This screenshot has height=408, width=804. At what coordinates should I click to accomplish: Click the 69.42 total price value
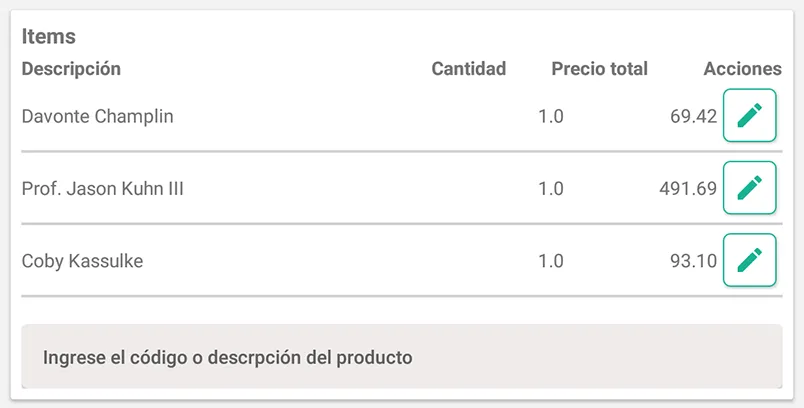point(693,116)
